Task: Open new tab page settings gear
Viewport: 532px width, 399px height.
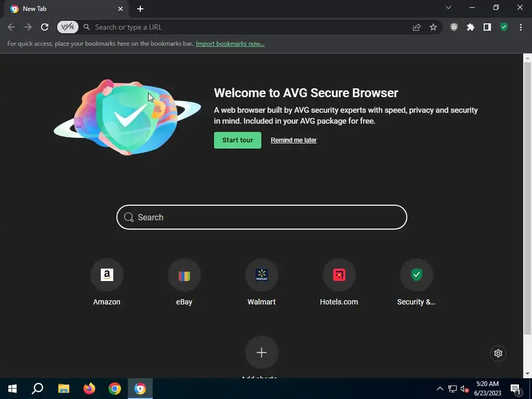Action: click(498, 353)
